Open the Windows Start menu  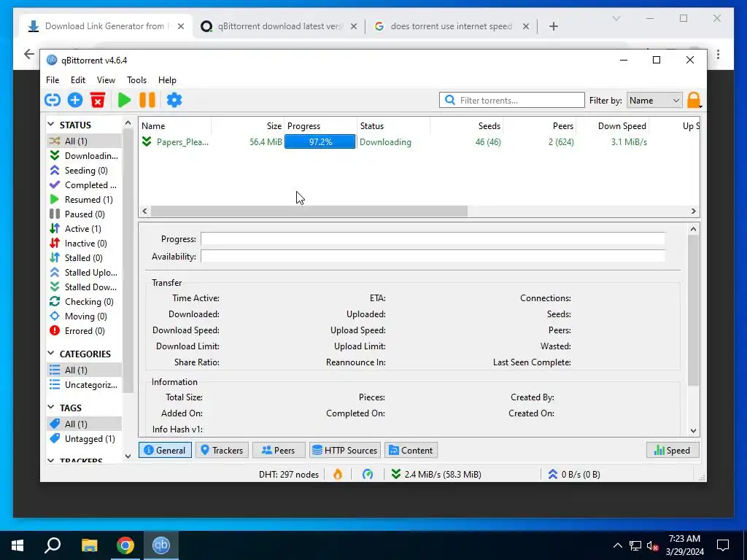click(x=18, y=545)
